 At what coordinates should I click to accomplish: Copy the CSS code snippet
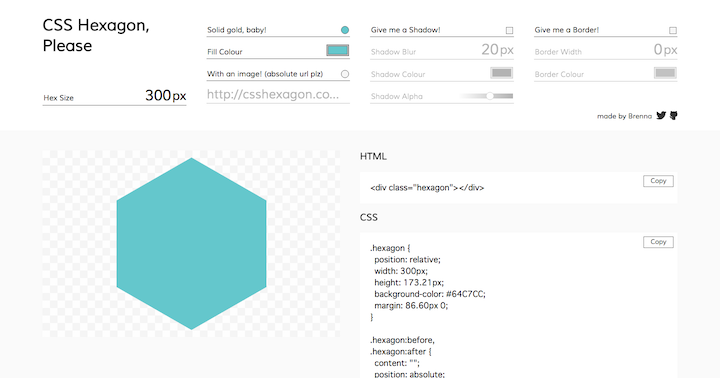coord(658,242)
